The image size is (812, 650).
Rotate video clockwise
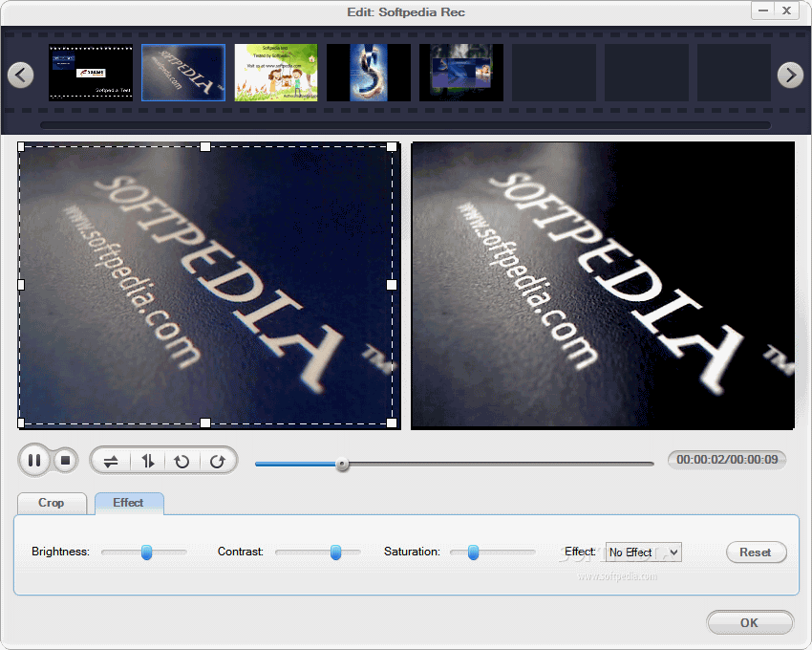click(218, 461)
